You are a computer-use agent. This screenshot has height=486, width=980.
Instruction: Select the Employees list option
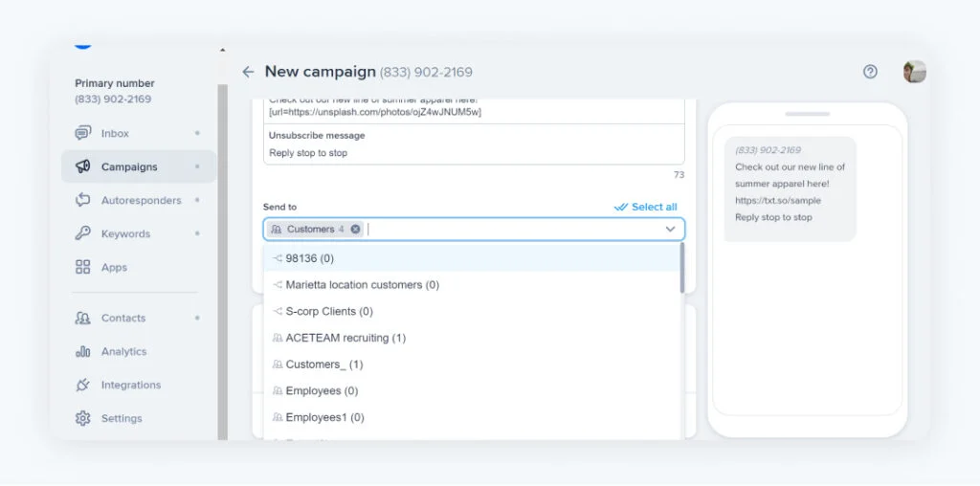click(x=322, y=391)
